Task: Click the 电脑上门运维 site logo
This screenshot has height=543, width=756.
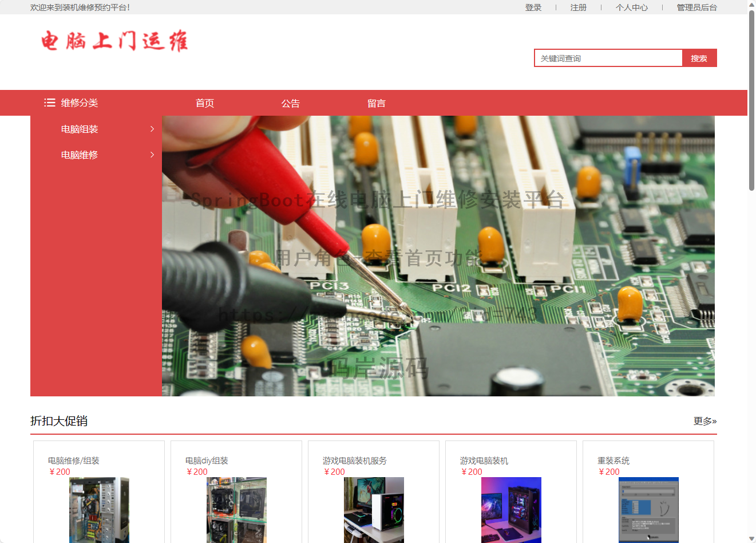Action: [114, 41]
